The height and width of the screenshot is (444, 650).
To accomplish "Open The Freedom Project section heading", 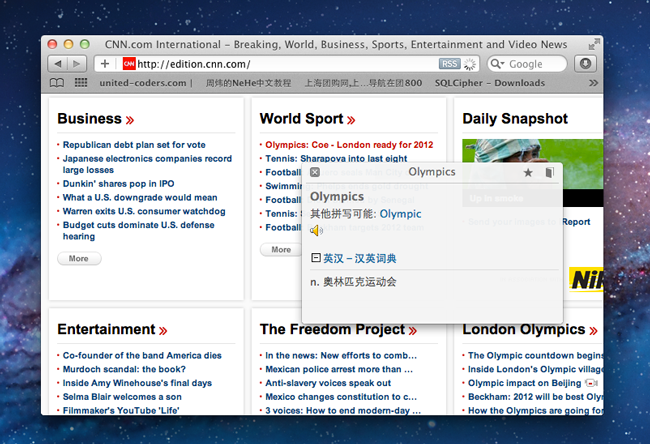I will pos(338,330).
